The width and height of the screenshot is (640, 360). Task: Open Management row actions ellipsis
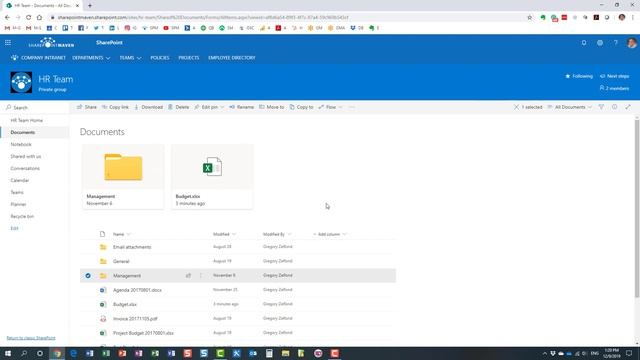point(201,276)
